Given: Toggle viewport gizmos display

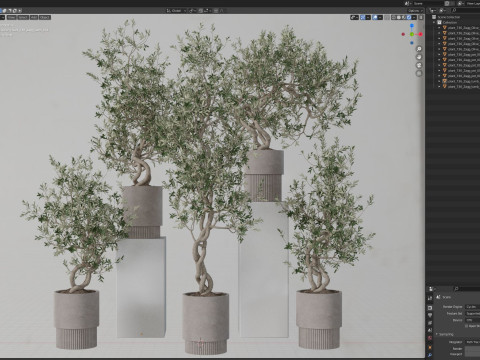Looking at the screenshot, I should [362, 17].
